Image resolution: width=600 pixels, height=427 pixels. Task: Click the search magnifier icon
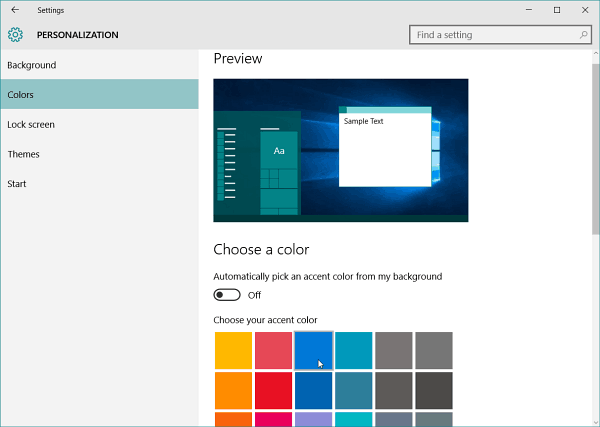click(583, 35)
